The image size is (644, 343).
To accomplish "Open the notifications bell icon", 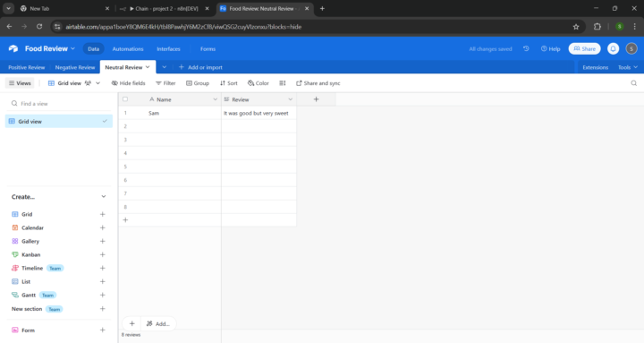I will pos(613,48).
